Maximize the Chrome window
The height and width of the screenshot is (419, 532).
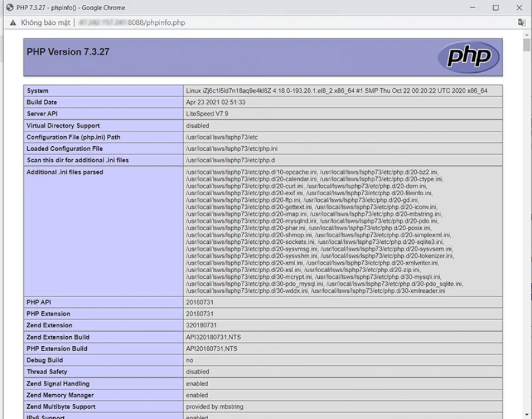[x=496, y=8]
